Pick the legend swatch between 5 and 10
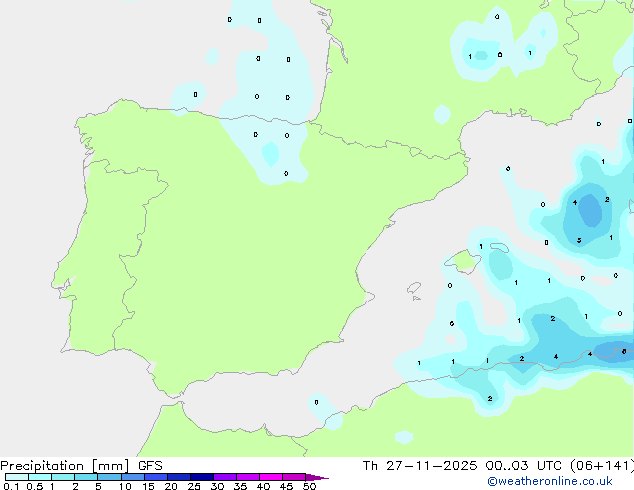This screenshot has height=490, width=634. coord(109,477)
